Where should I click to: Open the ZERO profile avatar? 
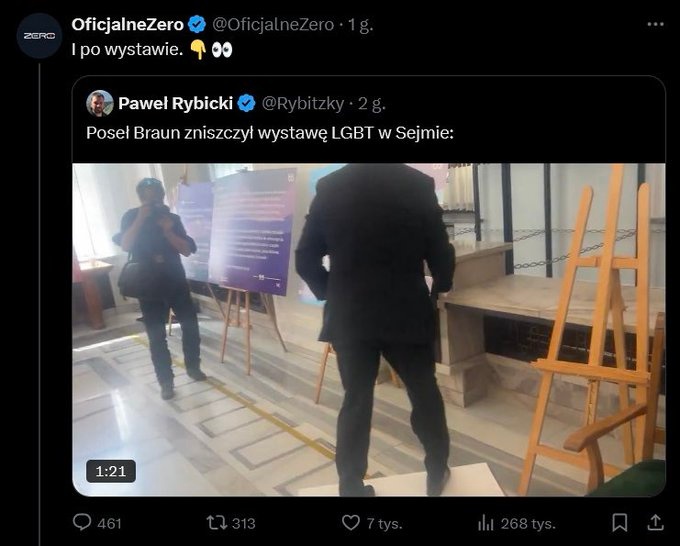point(40,35)
